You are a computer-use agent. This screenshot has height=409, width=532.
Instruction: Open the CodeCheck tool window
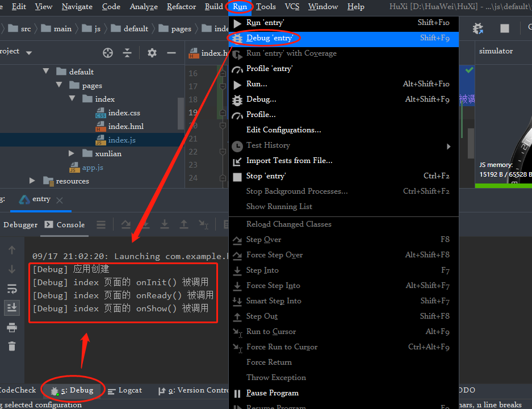[18, 390]
